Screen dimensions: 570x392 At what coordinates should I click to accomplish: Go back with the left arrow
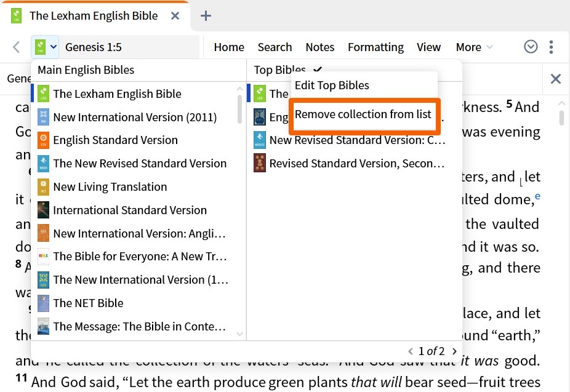point(16,47)
